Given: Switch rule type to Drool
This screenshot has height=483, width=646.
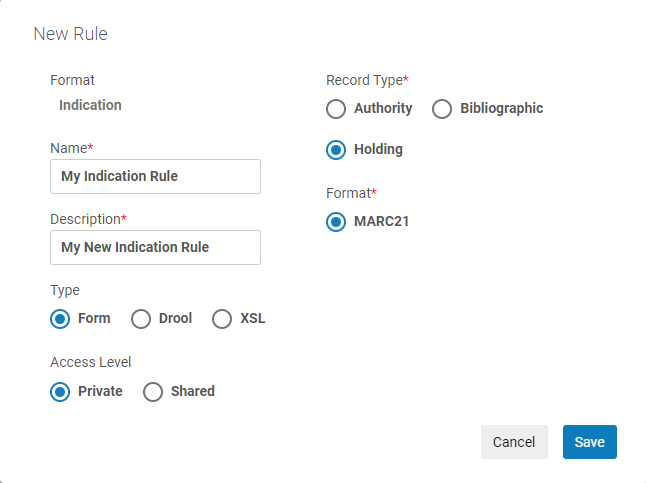Looking at the screenshot, I should pos(141,319).
